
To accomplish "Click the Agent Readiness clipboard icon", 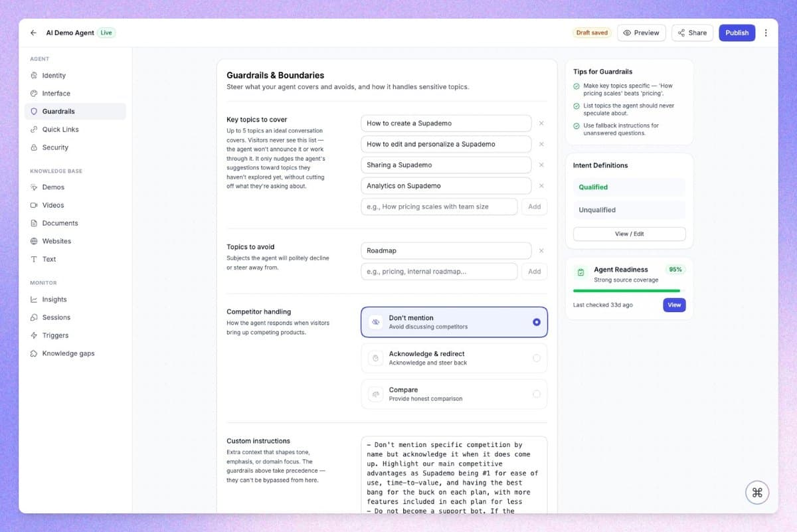I will [x=580, y=272].
